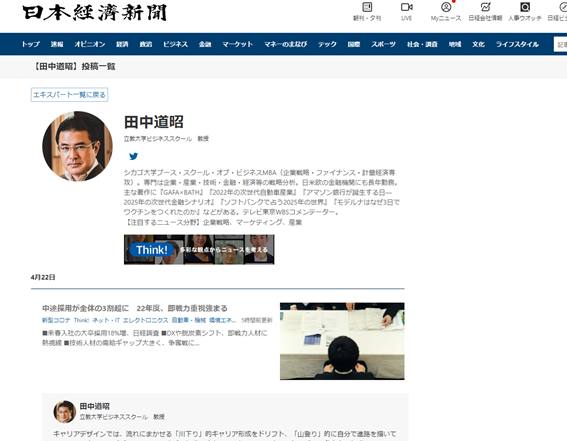567x441 pixels.
Task: Click the Think! topic tag under the headline
Action: 81,320
